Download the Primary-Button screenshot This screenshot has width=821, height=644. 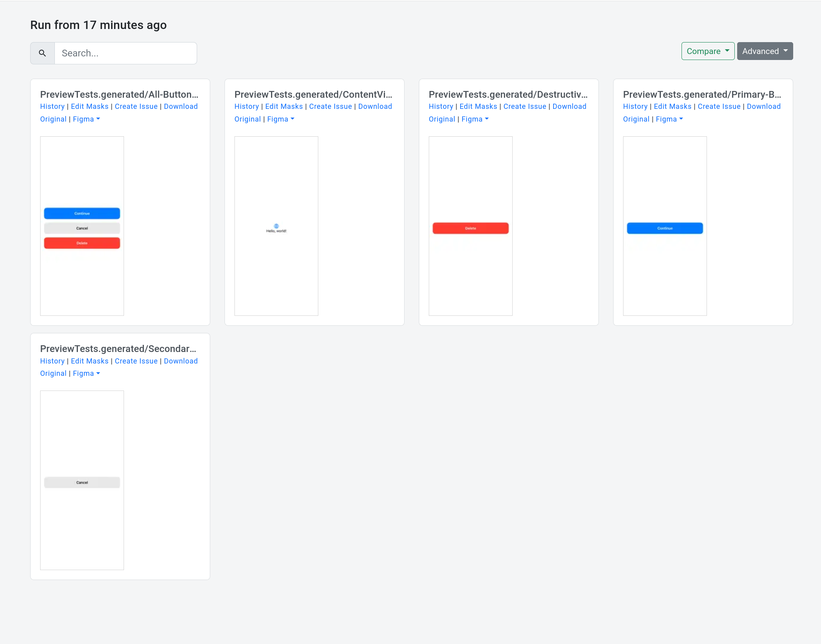click(x=763, y=106)
